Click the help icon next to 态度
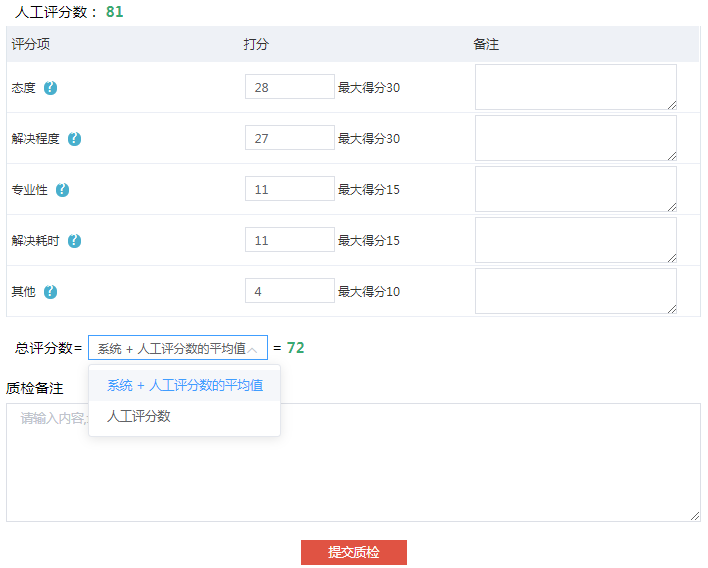 tap(51, 88)
